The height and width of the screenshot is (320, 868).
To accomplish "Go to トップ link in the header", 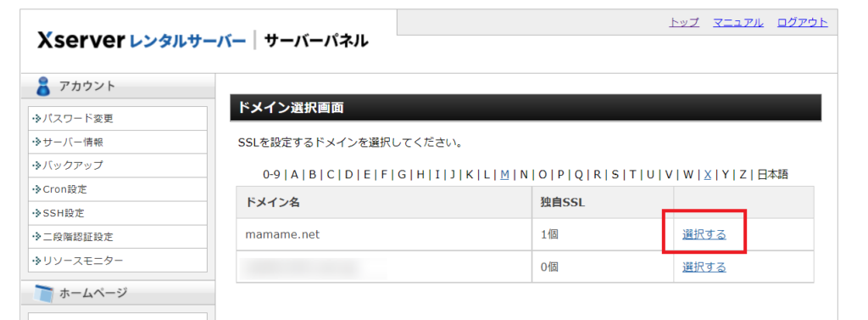I will point(684,22).
